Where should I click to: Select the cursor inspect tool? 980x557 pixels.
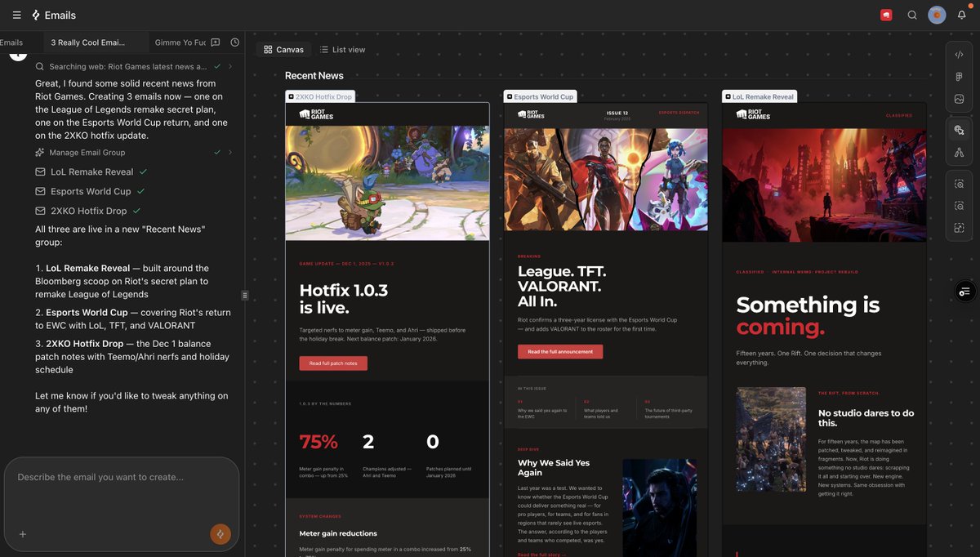(x=959, y=130)
